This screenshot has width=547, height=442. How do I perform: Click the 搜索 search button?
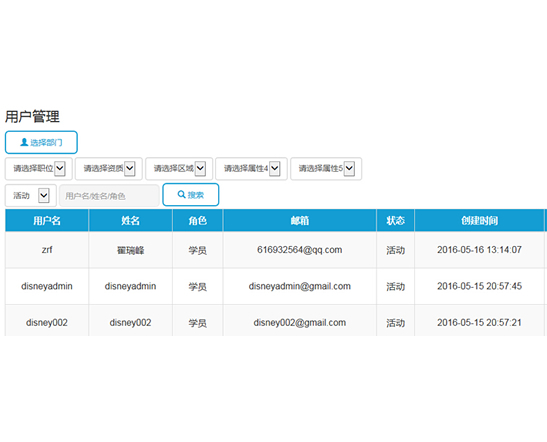[191, 195]
